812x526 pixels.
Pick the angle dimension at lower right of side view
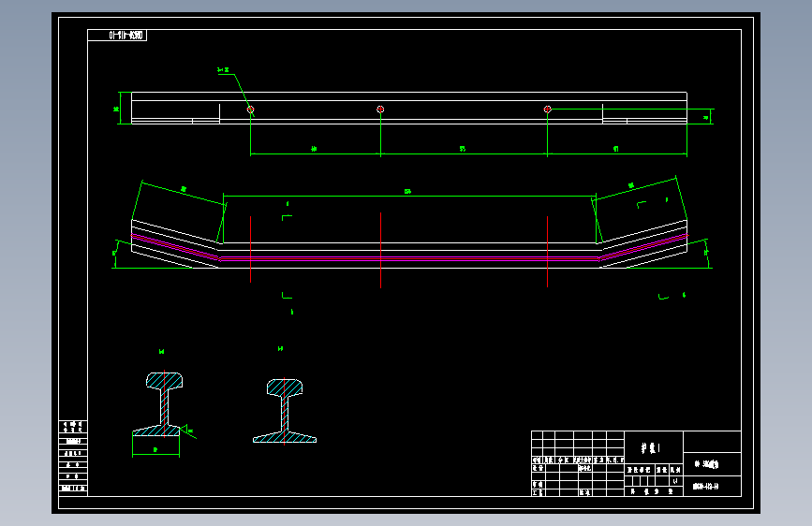pos(706,252)
